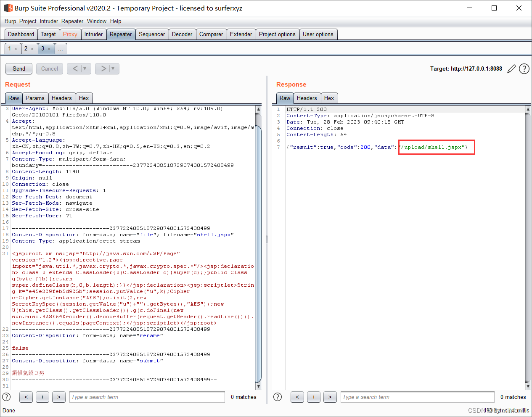Viewport: 532px width, 417px height.
Task: Click the plus button in request search bar
Action: pos(42,397)
